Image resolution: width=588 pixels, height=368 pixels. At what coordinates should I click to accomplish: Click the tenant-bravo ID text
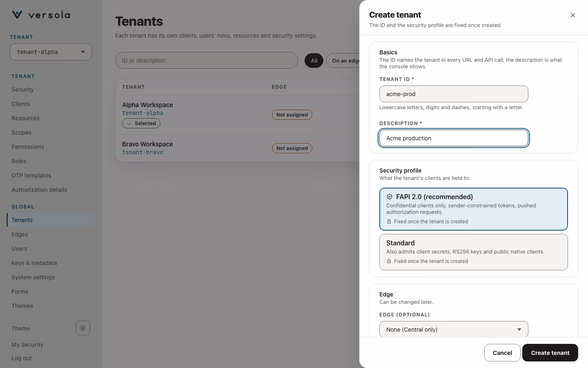[x=143, y=153]
